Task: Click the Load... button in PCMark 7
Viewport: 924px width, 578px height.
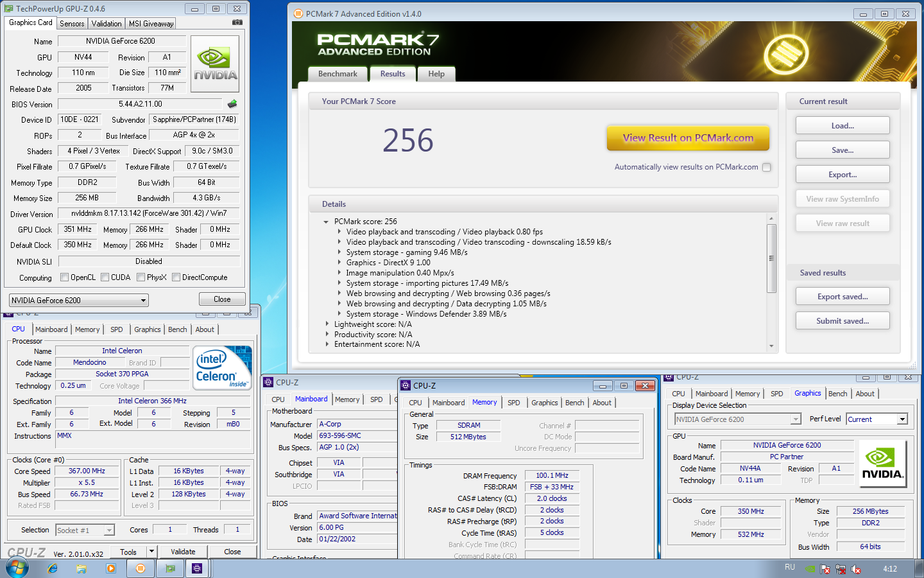Action: (843, 126)
